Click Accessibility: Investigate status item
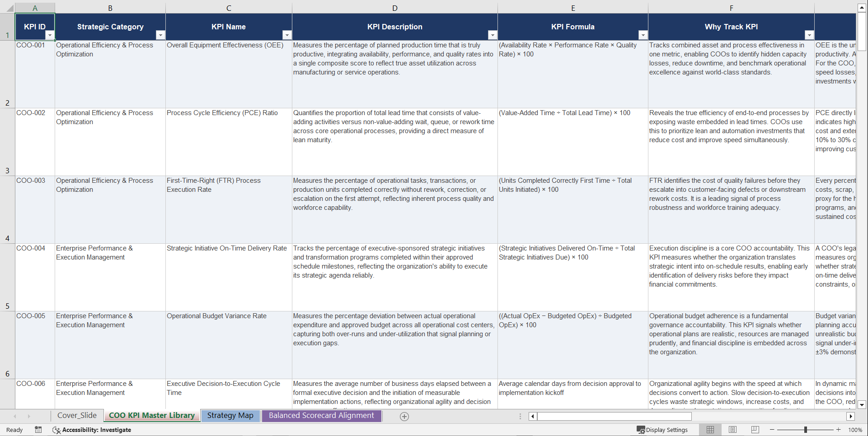Screen dimensions: 868x436 click(92, 430)
